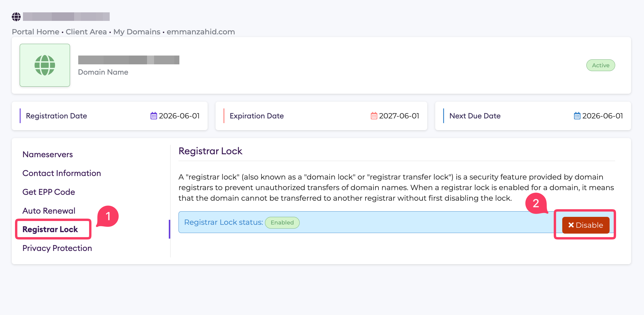Image resolution: width=644 pixels, height=315 pixels.
Task: Go to Portal Home breadcrumb
Action: click(36, 32)
